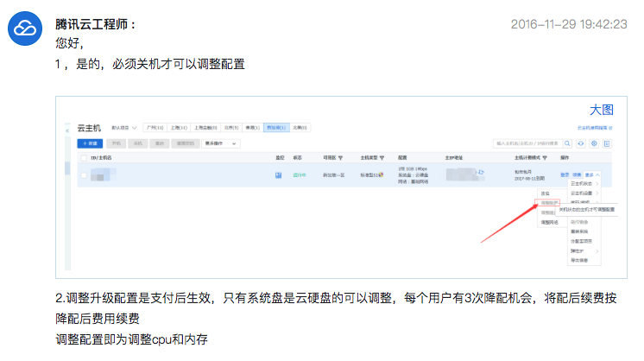Viewport: 644px width, 361px height.
Task: Click the blue 新建 button
Action: point(91,143)
